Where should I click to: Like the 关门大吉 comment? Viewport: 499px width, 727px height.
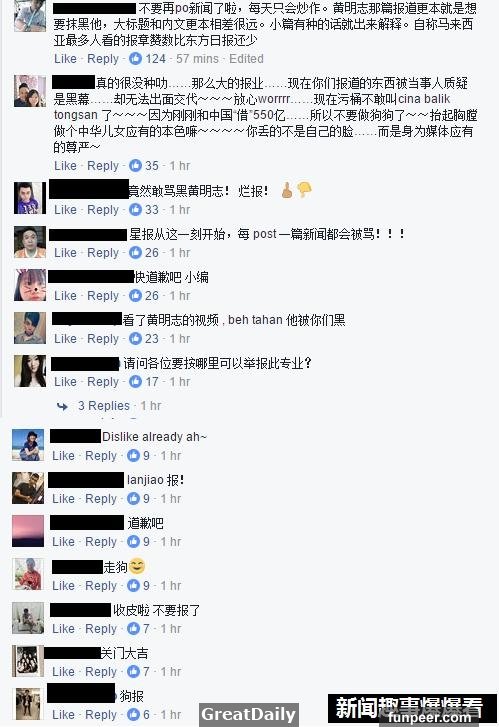(x=63, y=672)
